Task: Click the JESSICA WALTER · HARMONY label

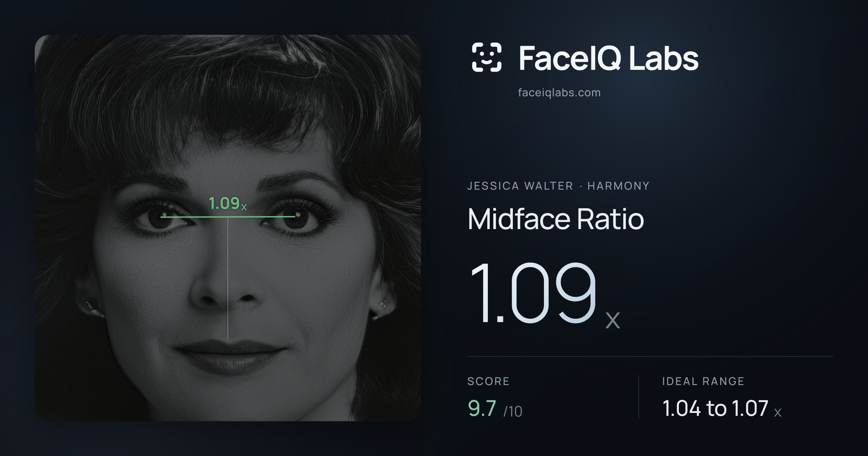Action: click(558, 186)
